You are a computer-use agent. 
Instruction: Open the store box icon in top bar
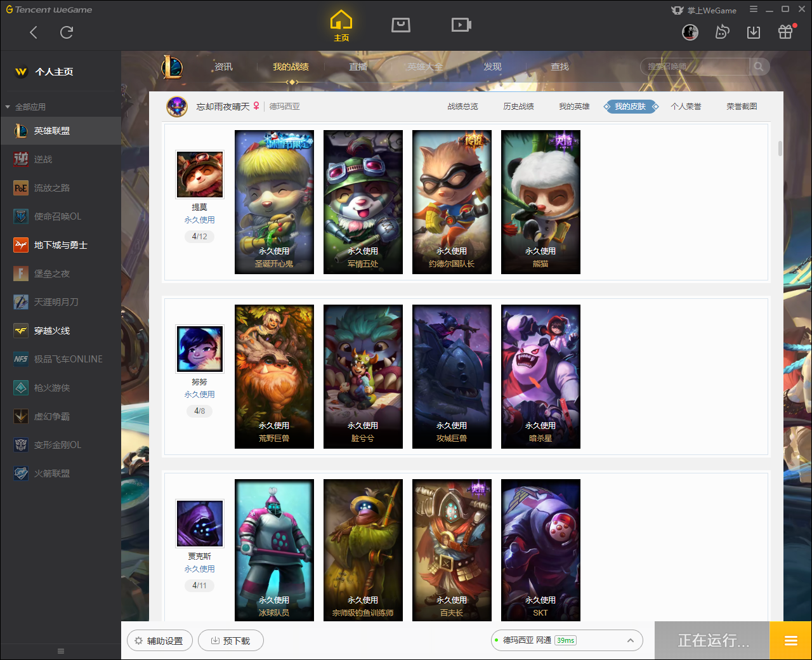coord(401,25)
